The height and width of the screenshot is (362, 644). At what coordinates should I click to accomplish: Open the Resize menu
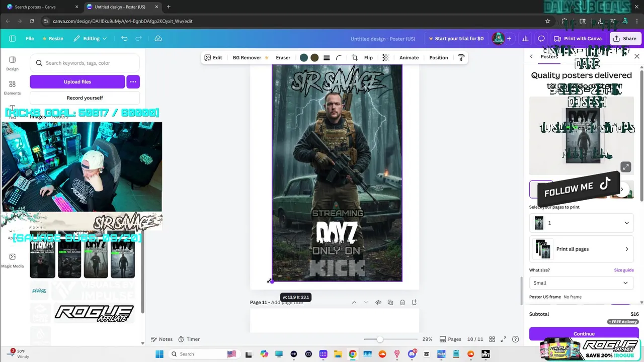click(53, 38)
